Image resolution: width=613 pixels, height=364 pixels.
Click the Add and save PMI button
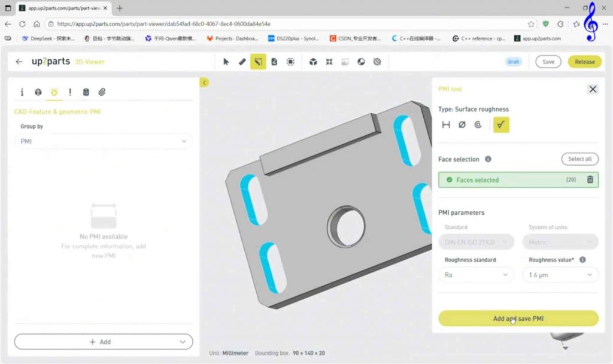518,318
